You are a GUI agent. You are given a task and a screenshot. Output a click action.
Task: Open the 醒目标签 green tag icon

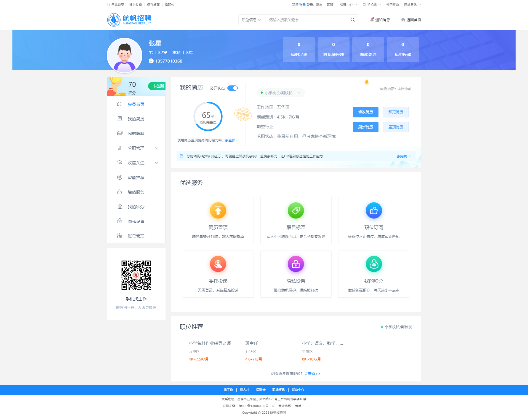(296, 211)
